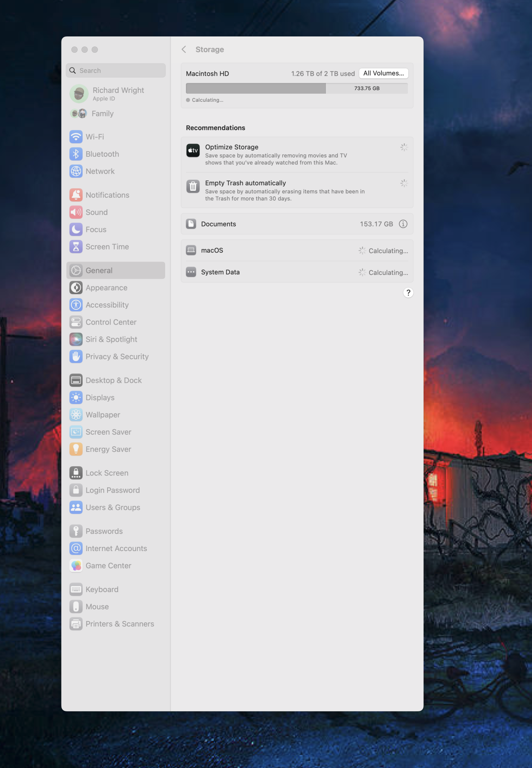Click the Search field
Screen dimensions: 532x768
116,71
